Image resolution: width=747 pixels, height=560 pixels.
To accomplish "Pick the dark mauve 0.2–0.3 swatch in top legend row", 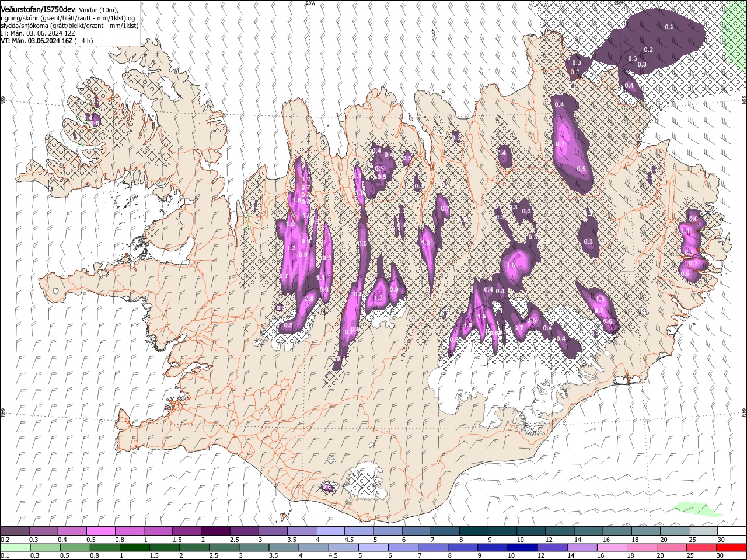I will (15, 531).
